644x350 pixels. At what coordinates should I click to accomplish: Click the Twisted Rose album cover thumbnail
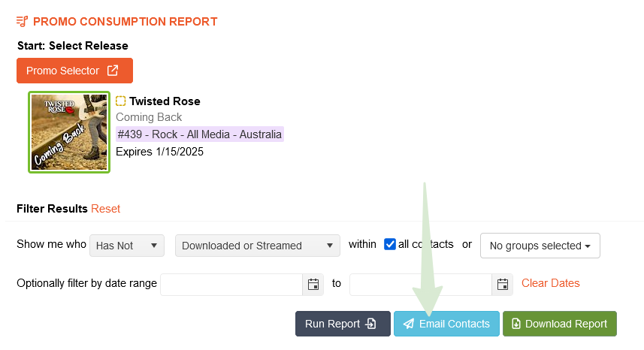69,132
